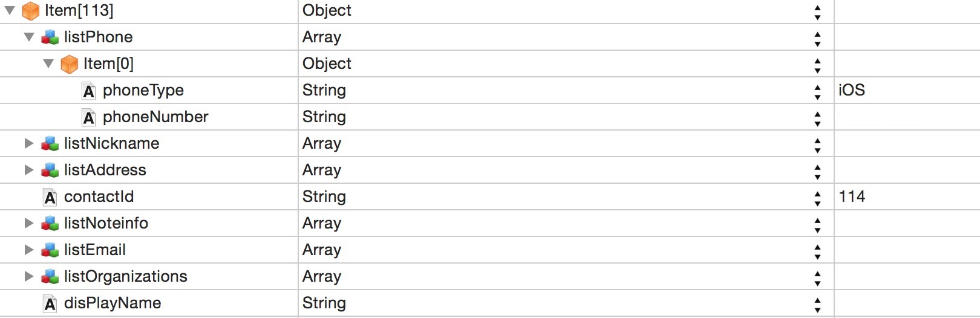Screen dimensions: 980x318
Task: Select the disPlayName key label
Action: pos(113,303)
